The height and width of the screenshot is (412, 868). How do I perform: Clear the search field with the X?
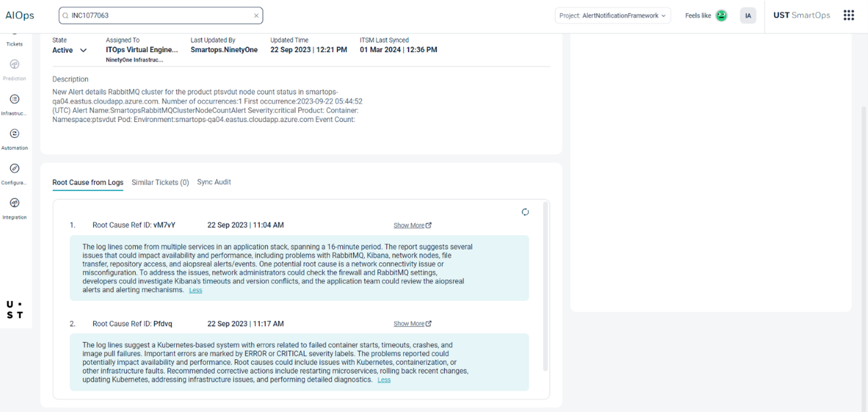tap(256, 15)
